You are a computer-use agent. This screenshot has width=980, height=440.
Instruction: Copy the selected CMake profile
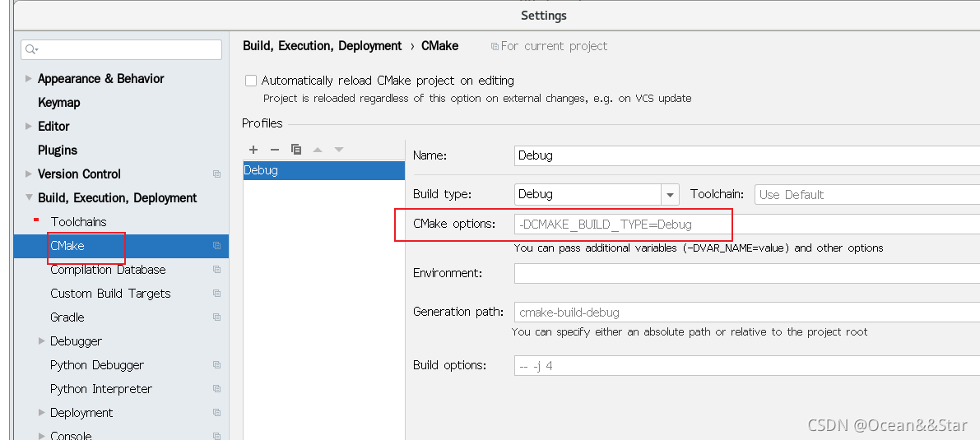pyautogui.click(x=296, y=150)
